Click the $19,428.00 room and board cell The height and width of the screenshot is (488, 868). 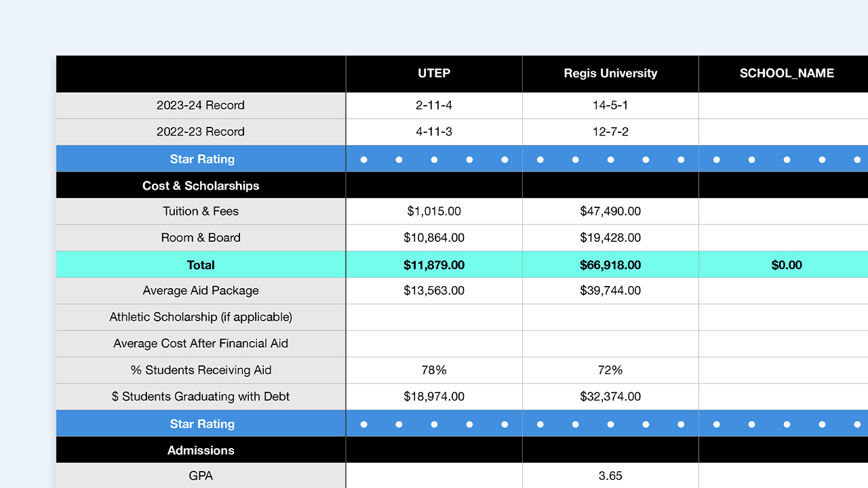point(610,237)
